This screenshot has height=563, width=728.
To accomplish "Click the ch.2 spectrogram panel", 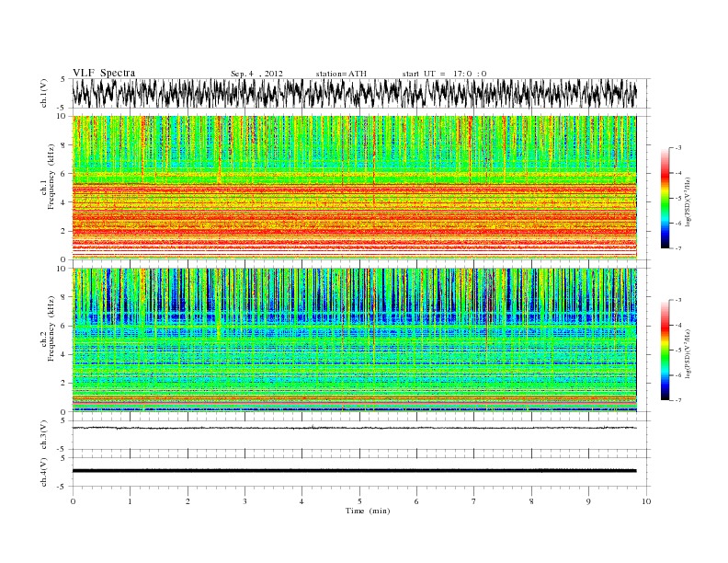I will (x=354, y=340).
